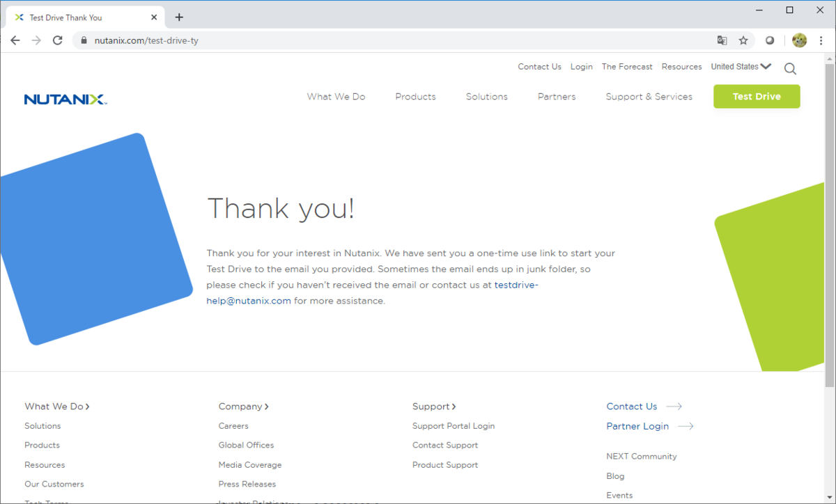Click the browser back arrow
The width and height of the screenshot is (836, 504).
click(x=15, y=40)
